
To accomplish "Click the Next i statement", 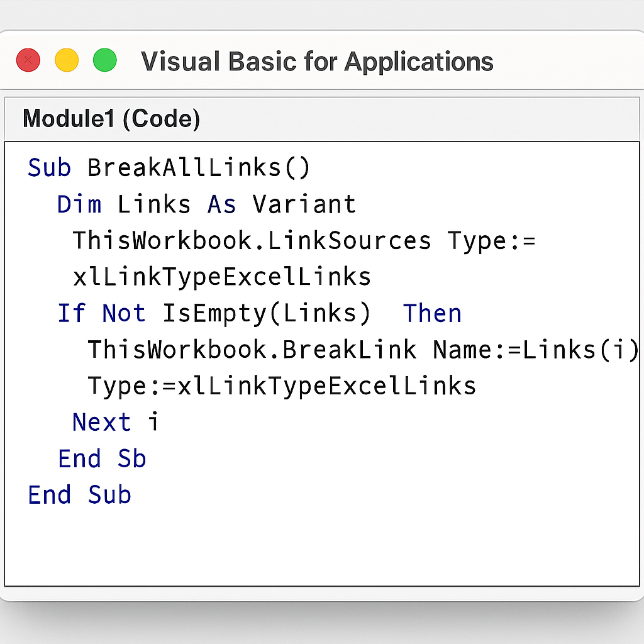I will [116, 422].
